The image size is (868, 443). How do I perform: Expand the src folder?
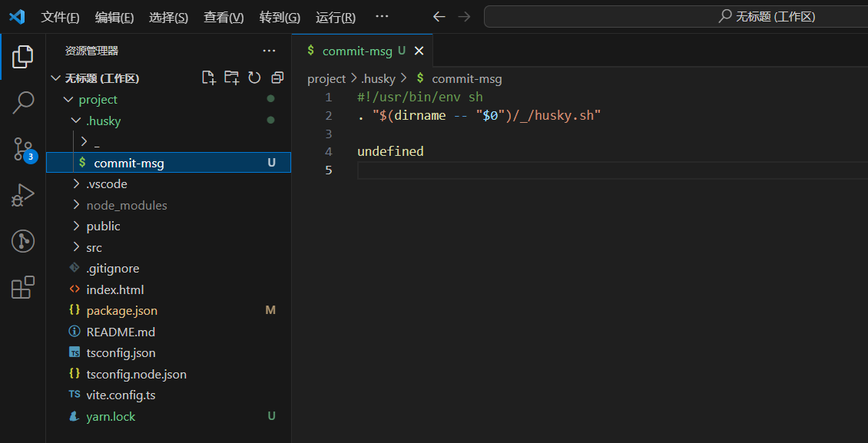pyautogui.click(x=76, y=247)
